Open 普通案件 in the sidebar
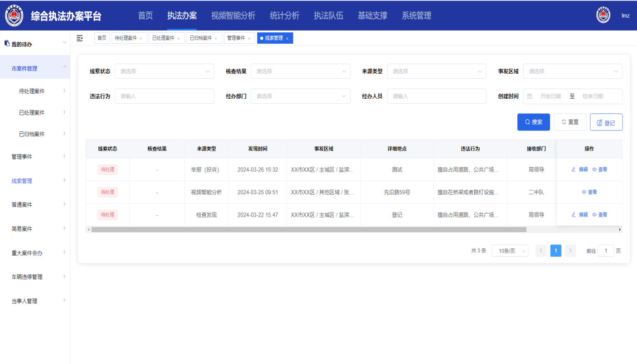Viewport: 637px width, 364px height. point(35,204)
